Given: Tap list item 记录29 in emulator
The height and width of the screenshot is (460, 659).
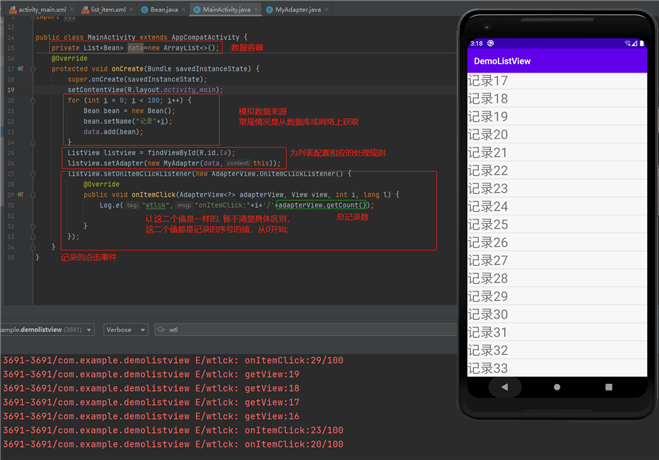Looking at the screenshot, I should (x=557, y=297).
